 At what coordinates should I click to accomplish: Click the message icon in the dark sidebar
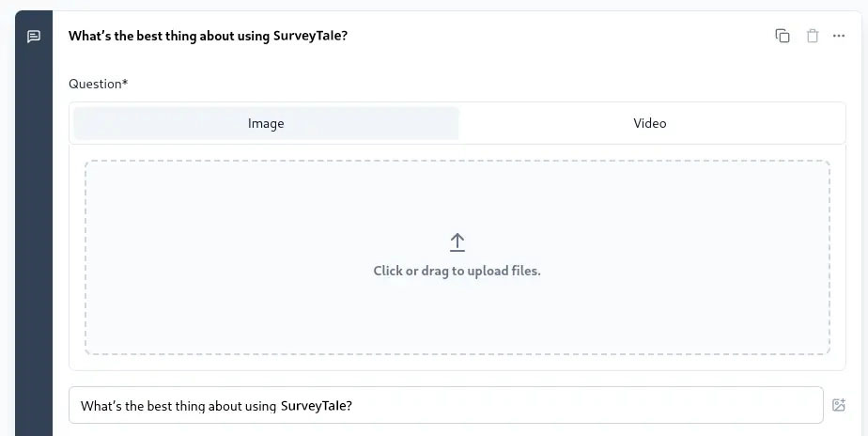click(34, 37)
